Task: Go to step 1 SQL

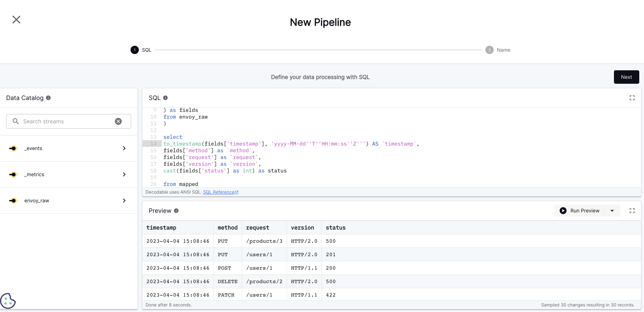Action: (135, 50)
